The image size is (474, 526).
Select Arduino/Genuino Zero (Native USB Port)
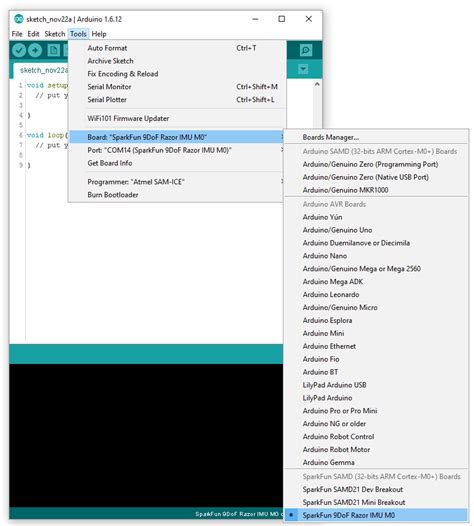[376, 177]
